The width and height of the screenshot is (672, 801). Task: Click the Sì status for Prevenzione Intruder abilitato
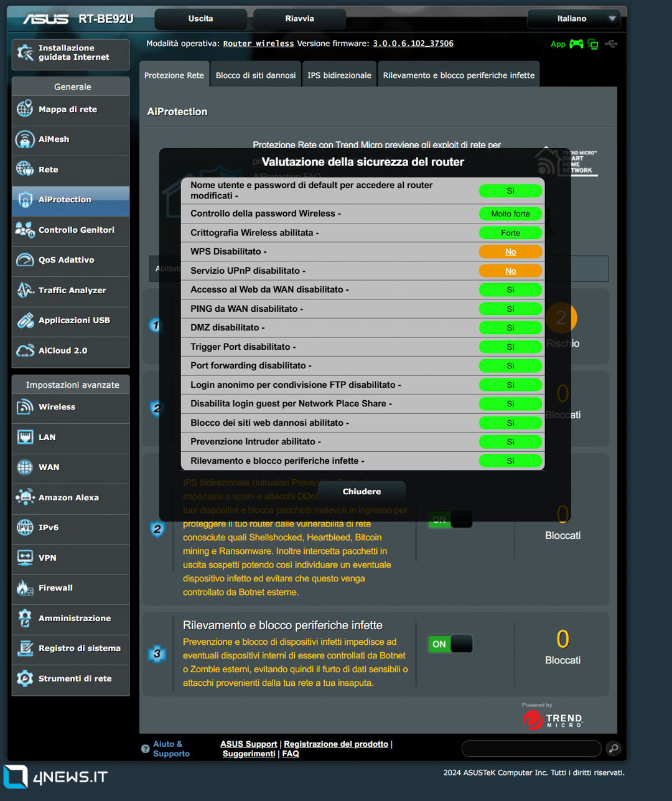pyautogui.click(x=511, y=442)
